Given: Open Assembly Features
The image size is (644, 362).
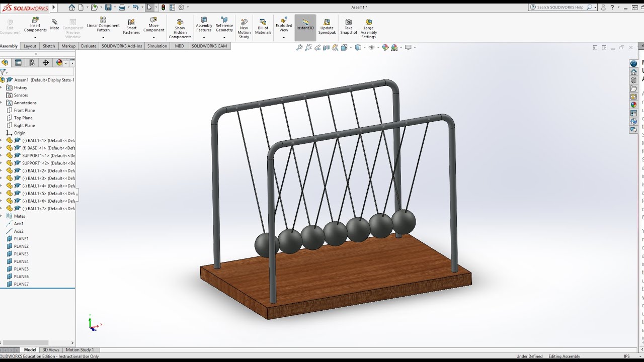Looking at the screenshot, I should 204,25.
